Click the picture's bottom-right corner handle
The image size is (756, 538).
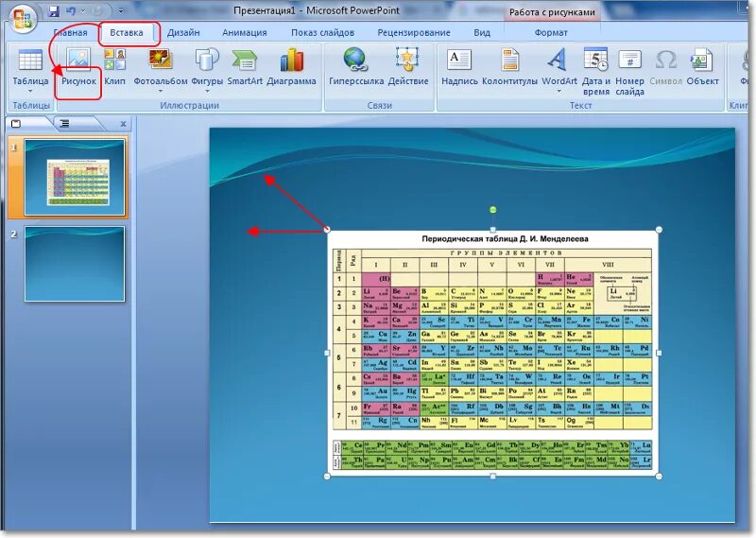coord(659,477)
